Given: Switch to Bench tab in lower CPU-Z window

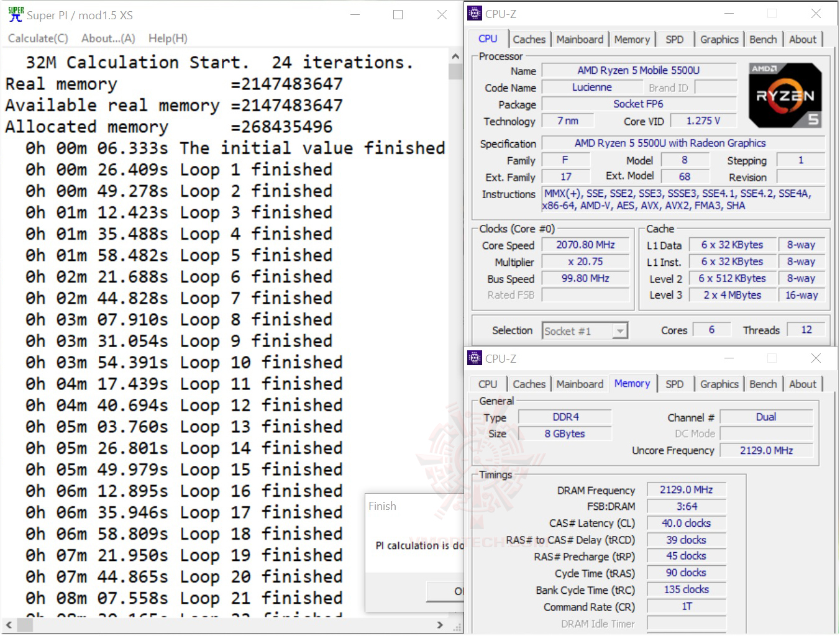Looking at the screenshot, I should [763, 384].
